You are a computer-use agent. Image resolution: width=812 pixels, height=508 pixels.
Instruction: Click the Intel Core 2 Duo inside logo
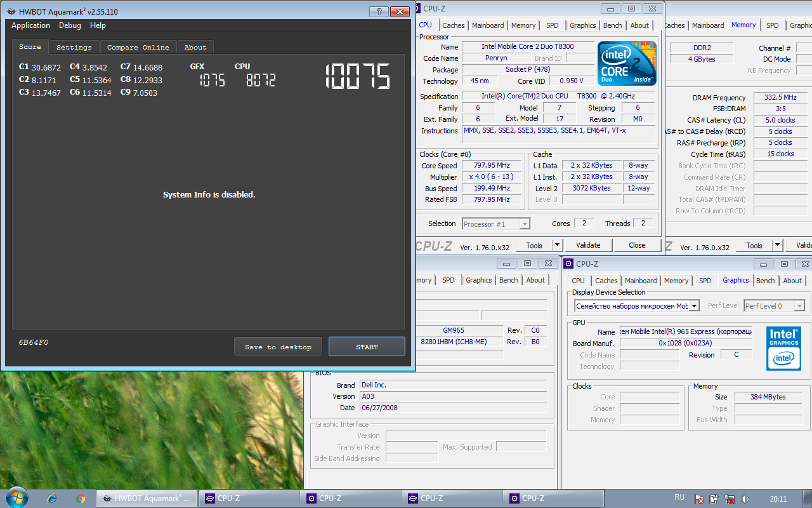(627, 63)
